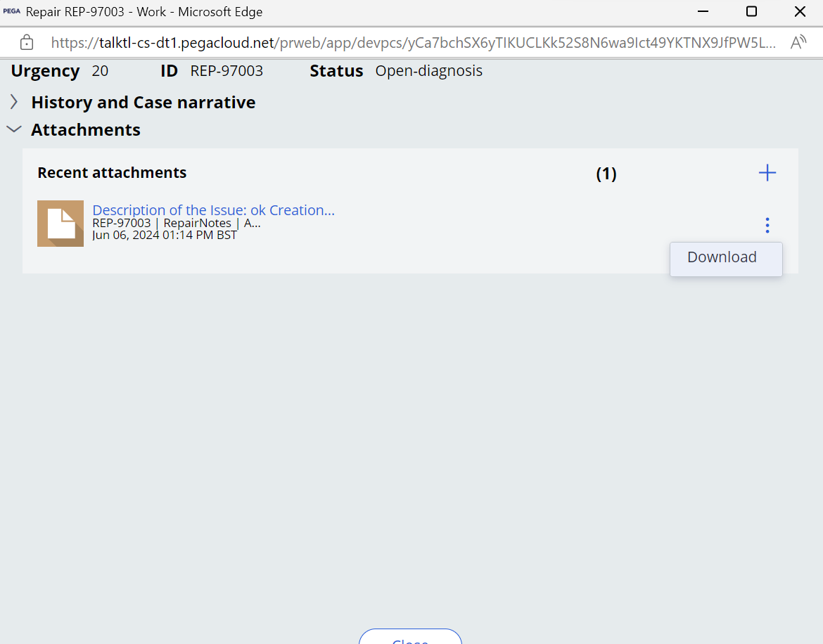Minimize the Edge browser window
The width and height of the screenshot is (823, 644).
(702, 12)
